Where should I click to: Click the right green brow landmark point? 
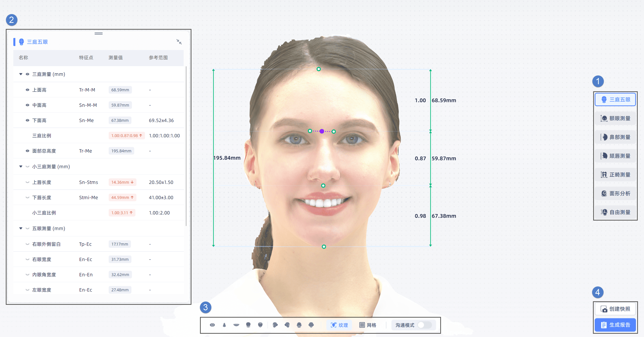coord(334,131)
